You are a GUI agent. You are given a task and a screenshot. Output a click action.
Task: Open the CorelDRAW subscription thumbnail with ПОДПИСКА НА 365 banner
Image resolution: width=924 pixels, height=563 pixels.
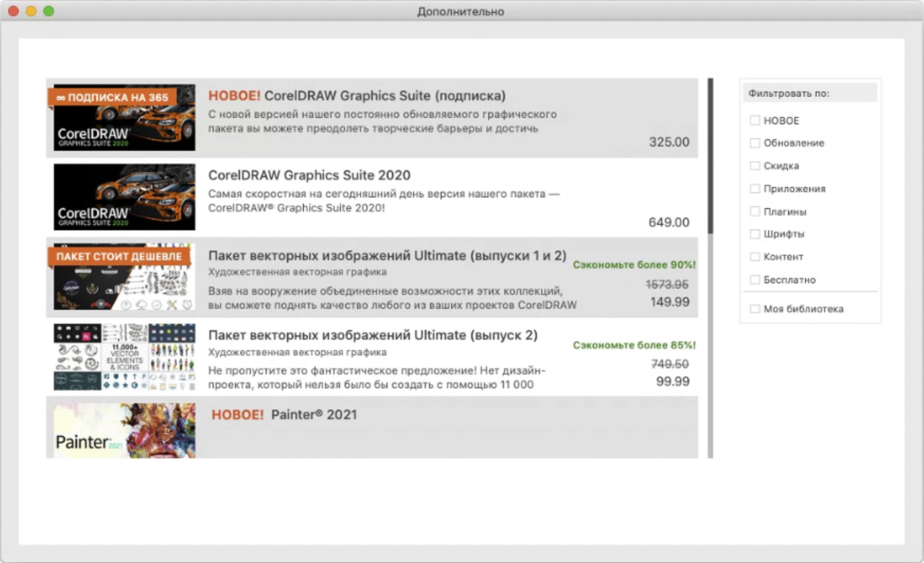(124, 117)
